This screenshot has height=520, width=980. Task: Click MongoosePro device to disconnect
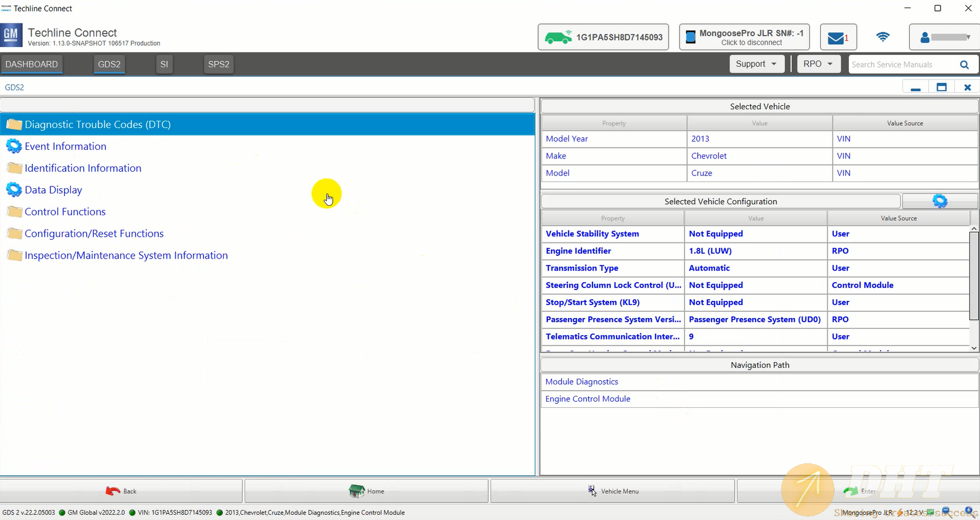coord(745,37)
